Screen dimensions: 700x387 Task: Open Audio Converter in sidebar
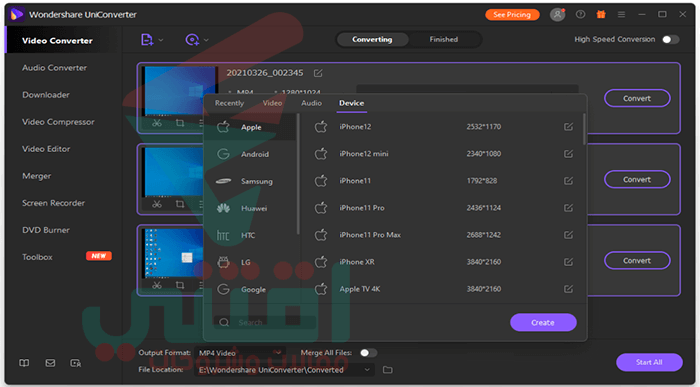[54, 68]
